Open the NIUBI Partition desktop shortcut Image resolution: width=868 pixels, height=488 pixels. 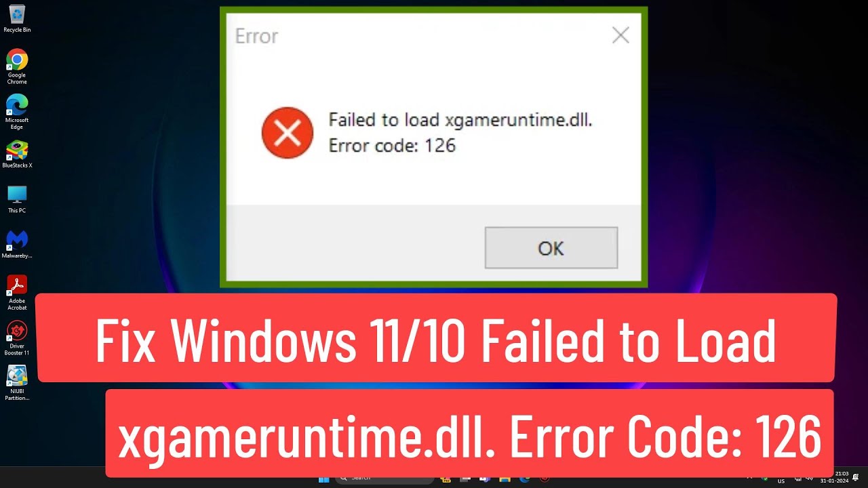click(x=17, y=383)
